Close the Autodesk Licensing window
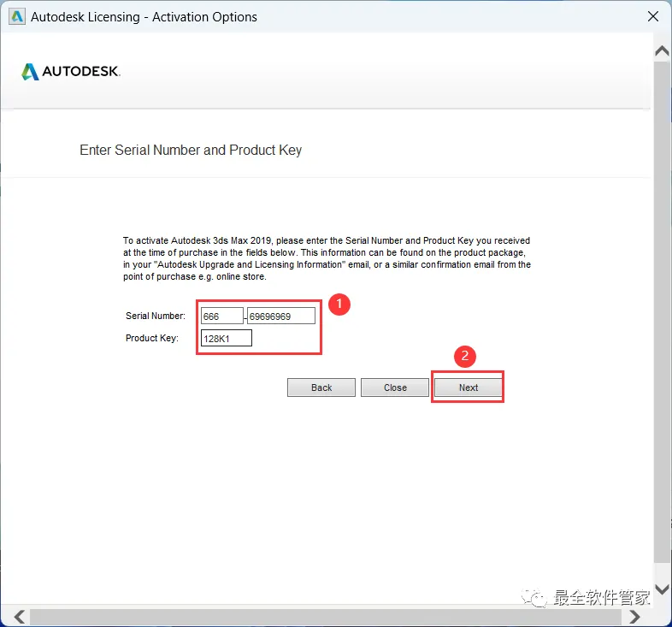Image resolution: width=672 pixels, height=627 pixels. [x=653, y=17]
